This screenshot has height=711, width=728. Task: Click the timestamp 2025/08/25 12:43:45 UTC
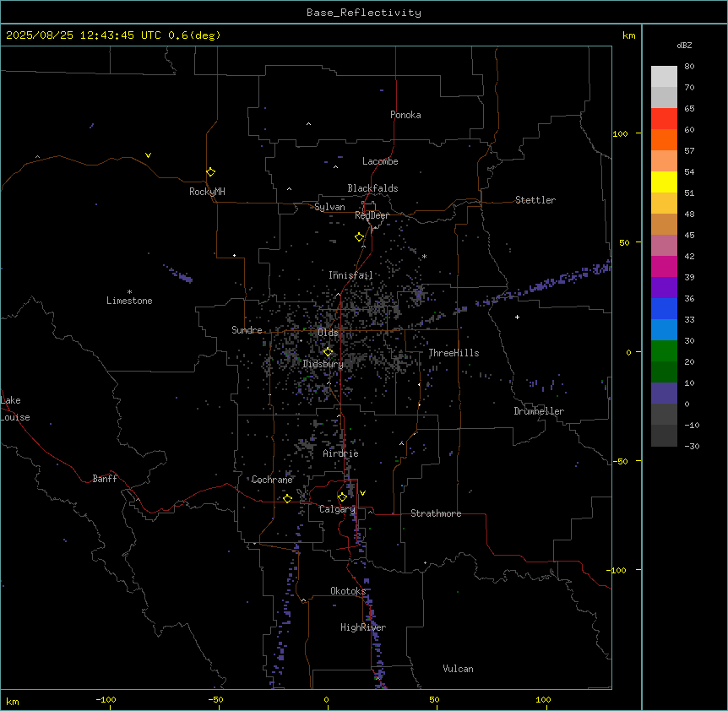[x=83, y=35]
